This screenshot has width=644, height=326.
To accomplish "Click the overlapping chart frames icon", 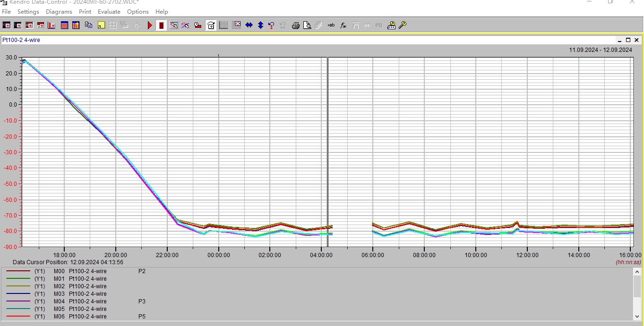I will [236, 25].
